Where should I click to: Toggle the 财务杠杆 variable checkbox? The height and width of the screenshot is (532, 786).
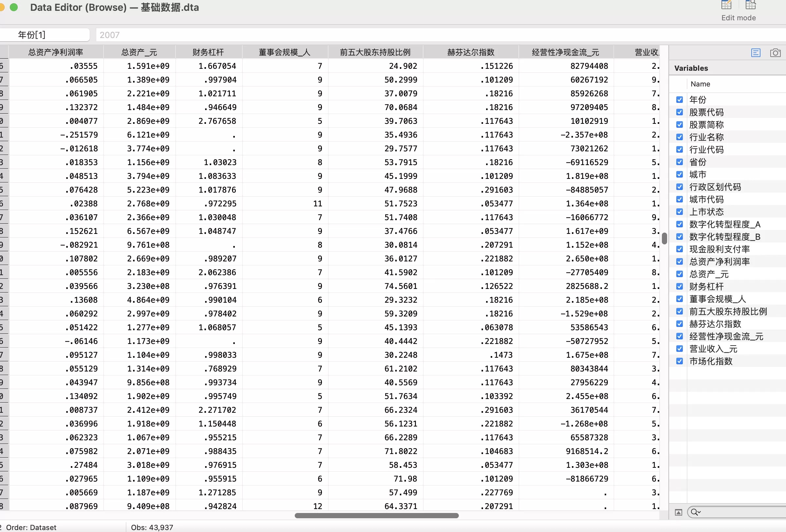point(680,286)
